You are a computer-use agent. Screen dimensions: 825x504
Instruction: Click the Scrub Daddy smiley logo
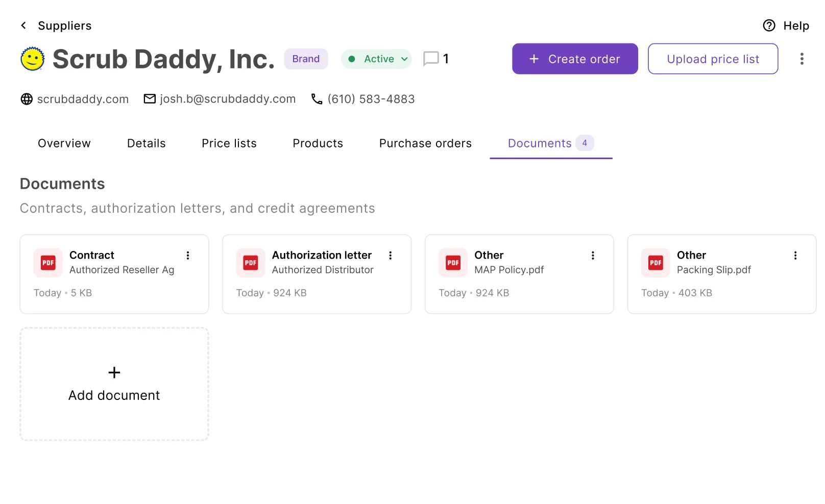click(x=33, y=59)
